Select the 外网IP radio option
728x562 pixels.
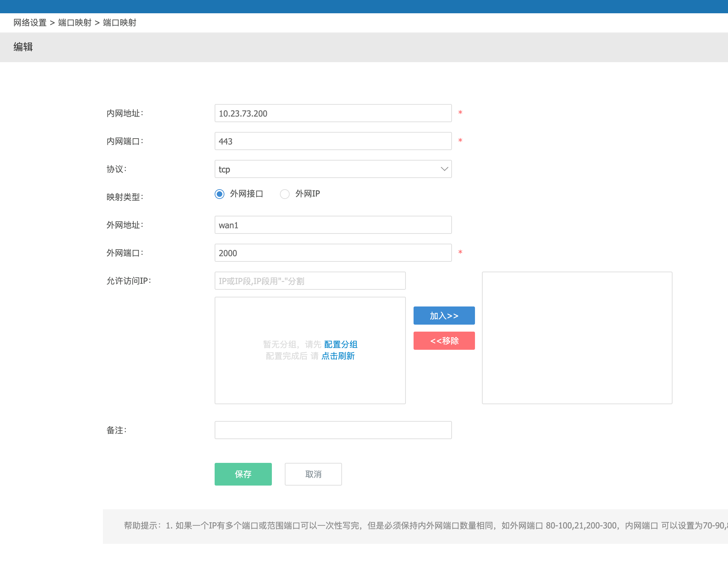(285, 194)
